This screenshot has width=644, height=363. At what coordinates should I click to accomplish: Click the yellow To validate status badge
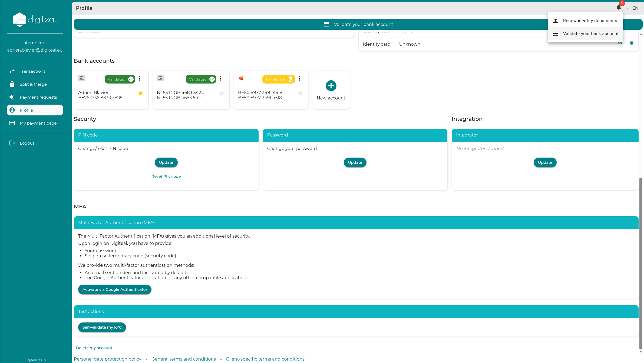click(278, 79)
